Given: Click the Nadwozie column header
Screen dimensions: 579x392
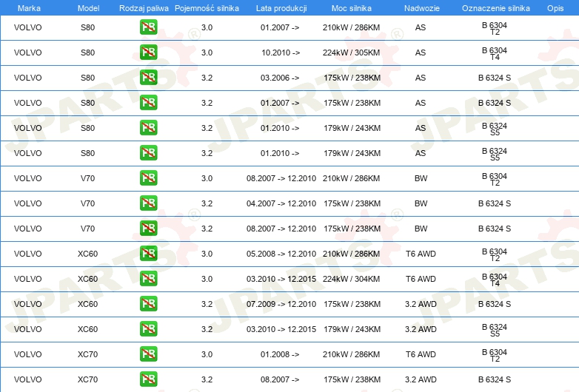Looking at the screenshot, I should tap(422, 8).
